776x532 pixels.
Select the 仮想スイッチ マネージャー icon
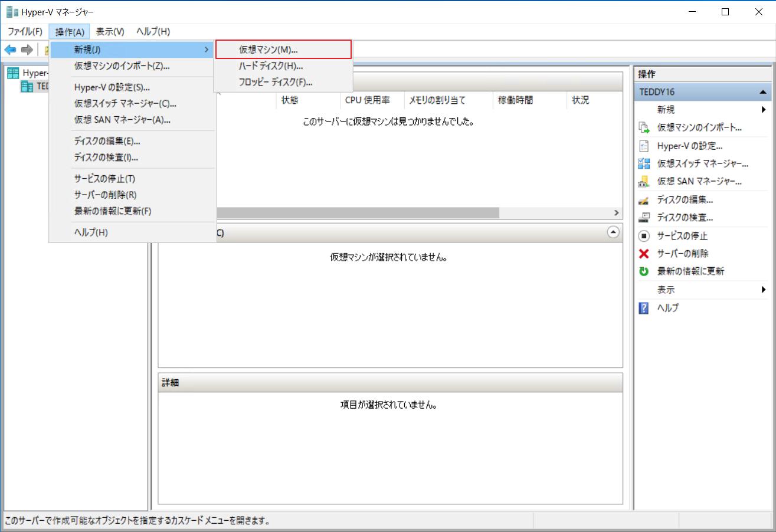pos(643,163)
